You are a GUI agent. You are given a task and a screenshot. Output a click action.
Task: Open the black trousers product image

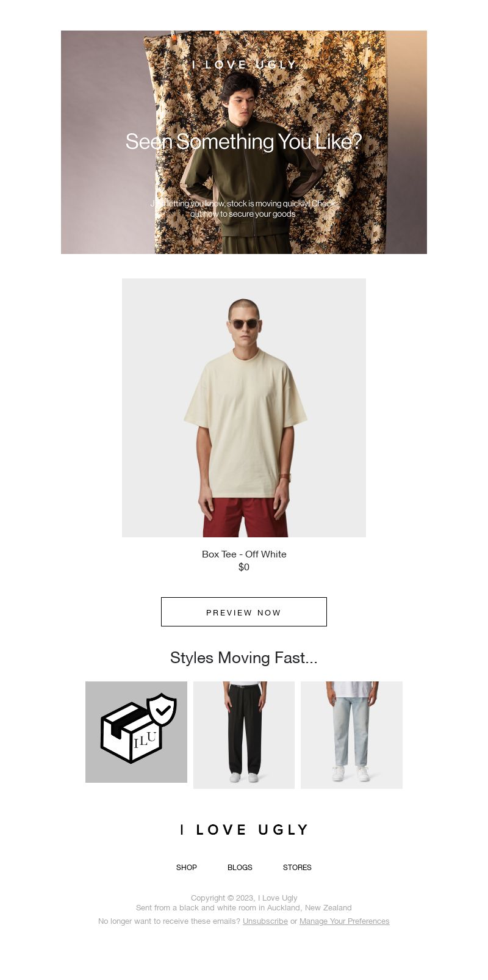[x=244, y=735]
